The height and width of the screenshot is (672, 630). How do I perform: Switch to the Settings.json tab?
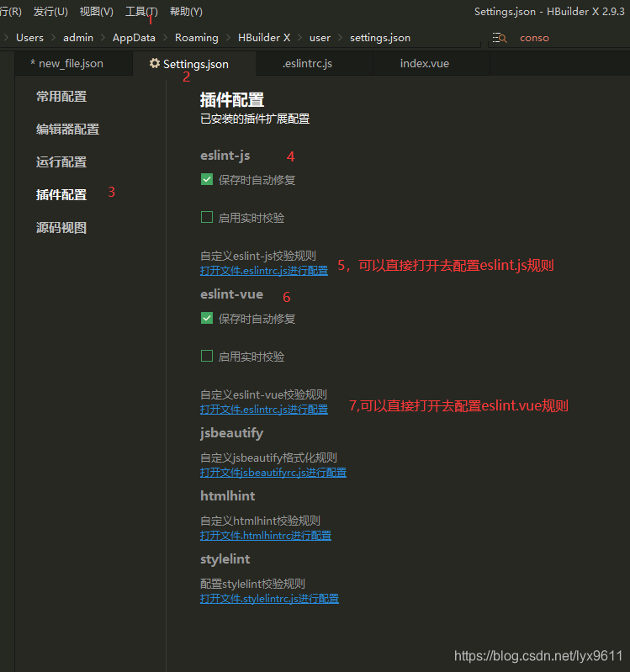(194, 63)
